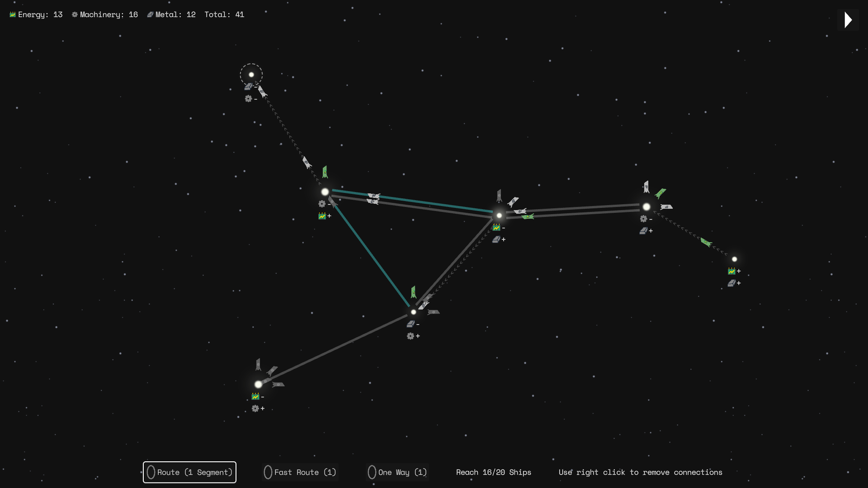This screenshot has width=868, height=488.
Task: Select the Route (1 Segment) option
Action: tap(189, 472)
